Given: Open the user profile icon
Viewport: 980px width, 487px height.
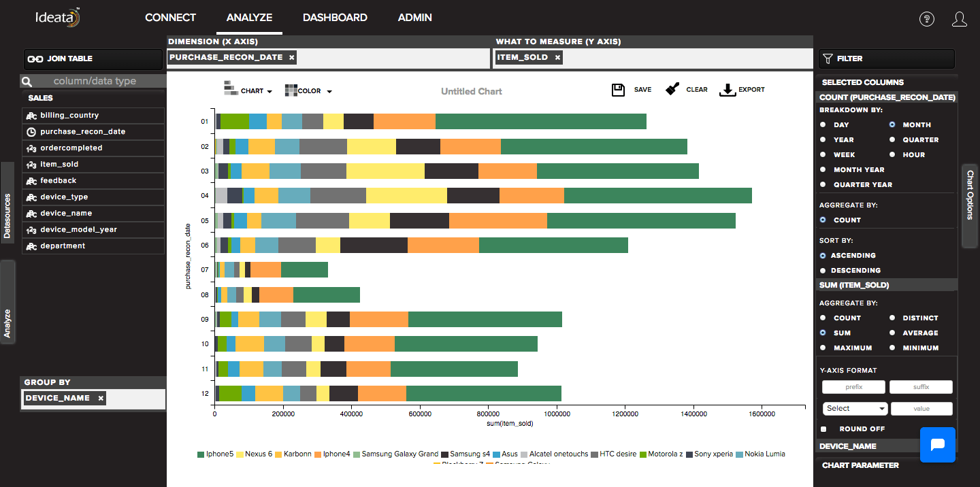Looking at the screenshot, I should coord(960,19).
